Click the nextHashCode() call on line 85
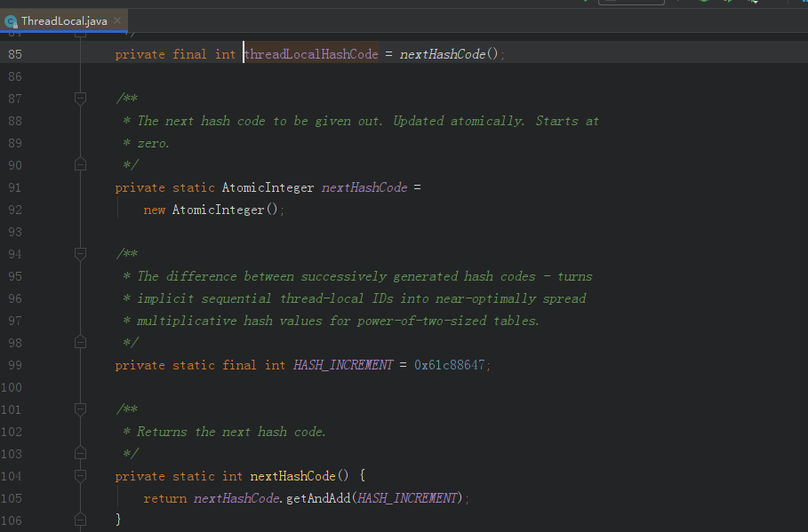 [x=443, y=54]
